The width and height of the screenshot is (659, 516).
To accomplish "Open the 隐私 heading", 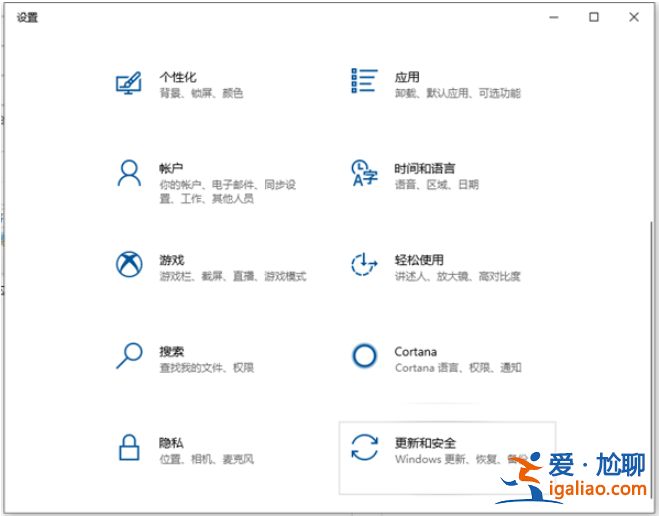I will point(171,443).
